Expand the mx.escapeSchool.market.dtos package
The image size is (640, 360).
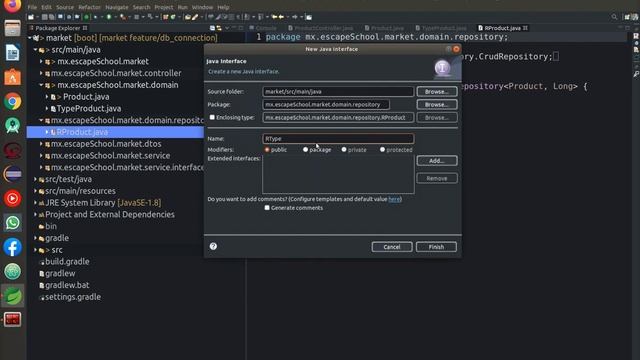tap(41, 144)
